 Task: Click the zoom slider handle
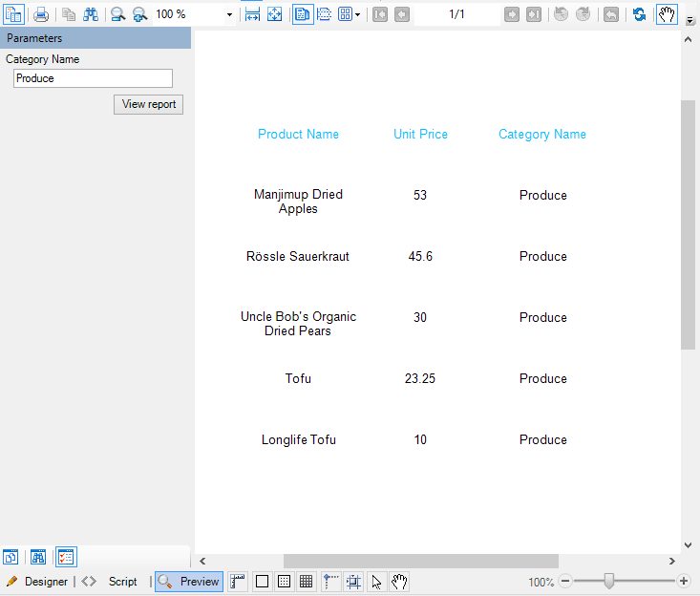pyautogui.click(x=609, y=581)
